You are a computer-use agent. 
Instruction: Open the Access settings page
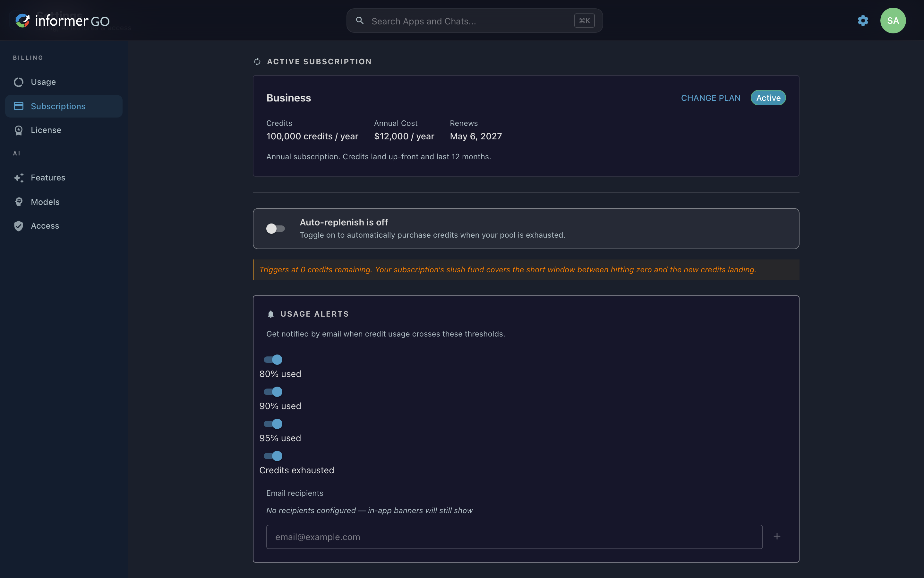(x=64, y=226)
